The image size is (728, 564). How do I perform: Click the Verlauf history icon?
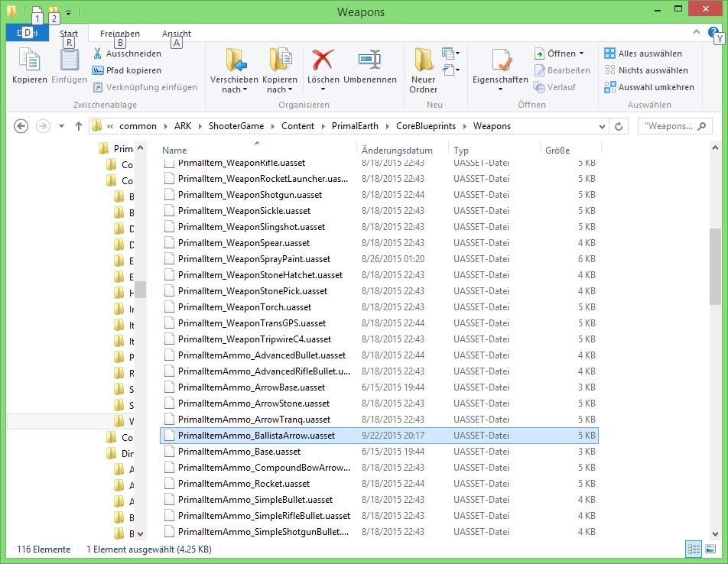point(539,87)
